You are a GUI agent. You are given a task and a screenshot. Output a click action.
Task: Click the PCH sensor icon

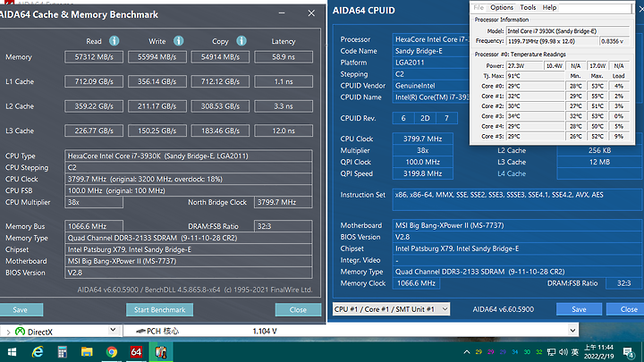click(x=140, y=331)
